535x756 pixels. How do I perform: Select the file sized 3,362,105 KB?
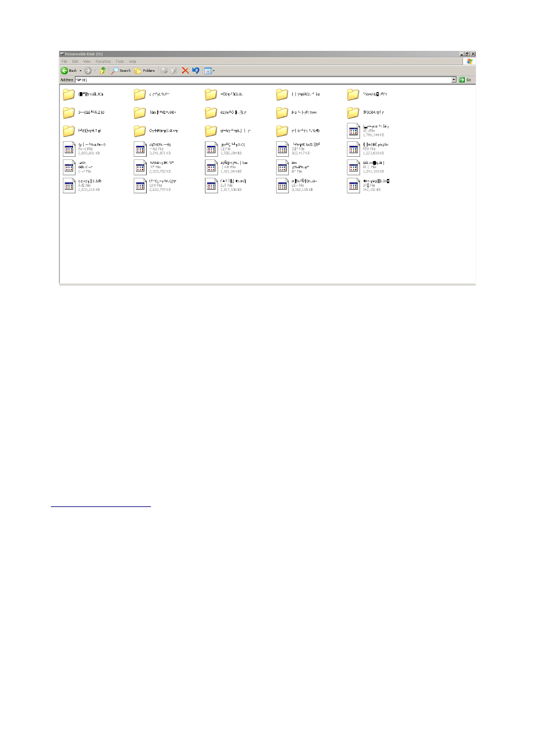(x=283, y=186)
